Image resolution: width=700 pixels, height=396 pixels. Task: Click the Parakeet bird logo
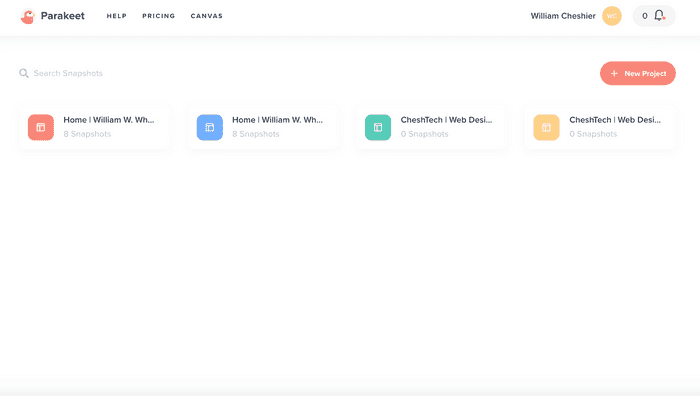click(x=28, y=16)
